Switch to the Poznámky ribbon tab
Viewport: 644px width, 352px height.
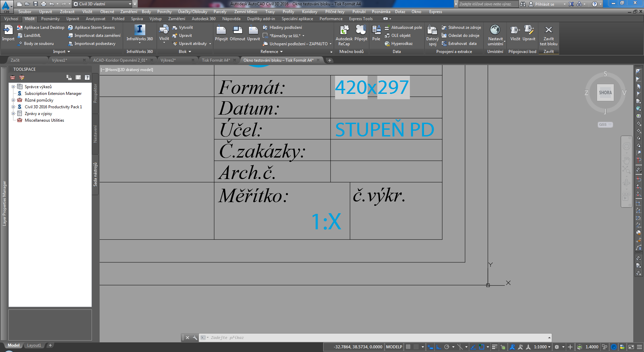[x=50, y=19]
